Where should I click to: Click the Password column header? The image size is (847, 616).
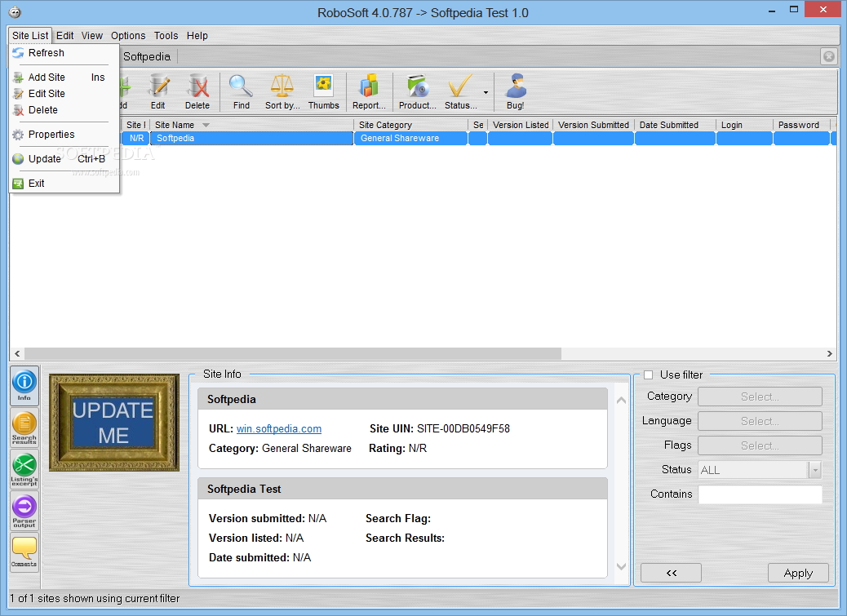[801, 126]
